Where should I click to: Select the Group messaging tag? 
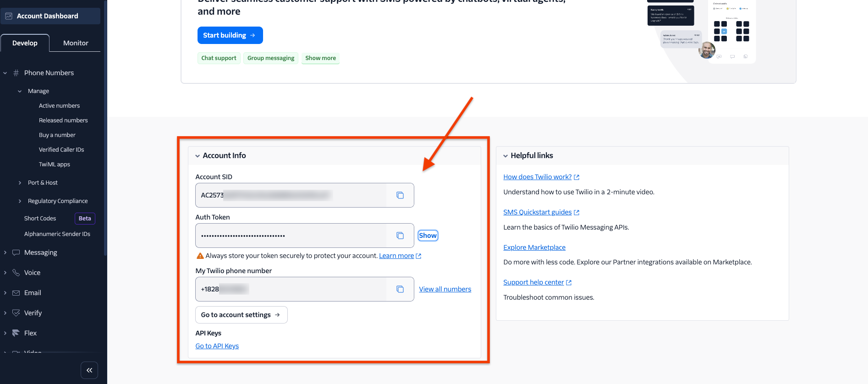[271, 58]
